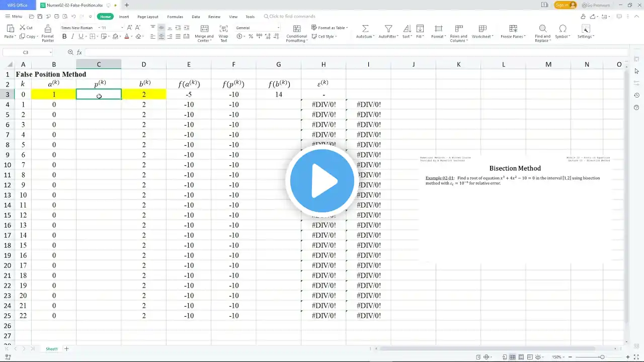Expand the Name Box dropdown
Screen dimensions: 644x362
pyautogui.click(x=50, y=52)
